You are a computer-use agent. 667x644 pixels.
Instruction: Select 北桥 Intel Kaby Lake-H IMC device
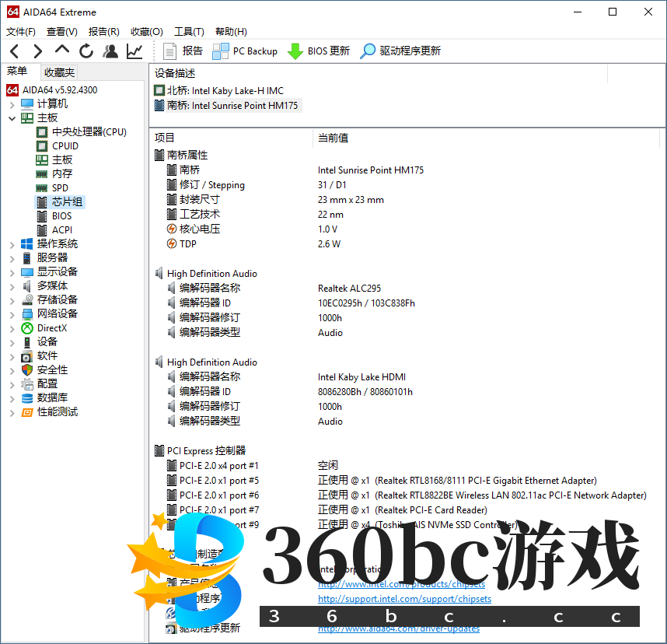pos(225,91)
